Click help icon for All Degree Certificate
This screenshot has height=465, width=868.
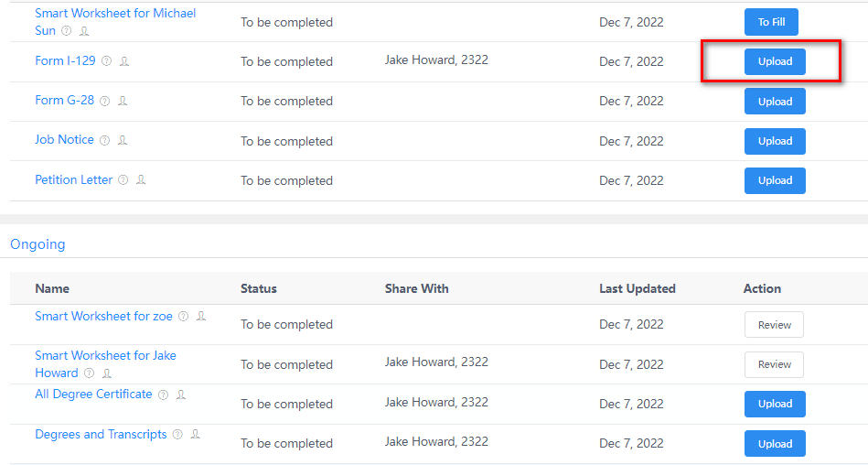pyautogui.click(x=163, y=395)
